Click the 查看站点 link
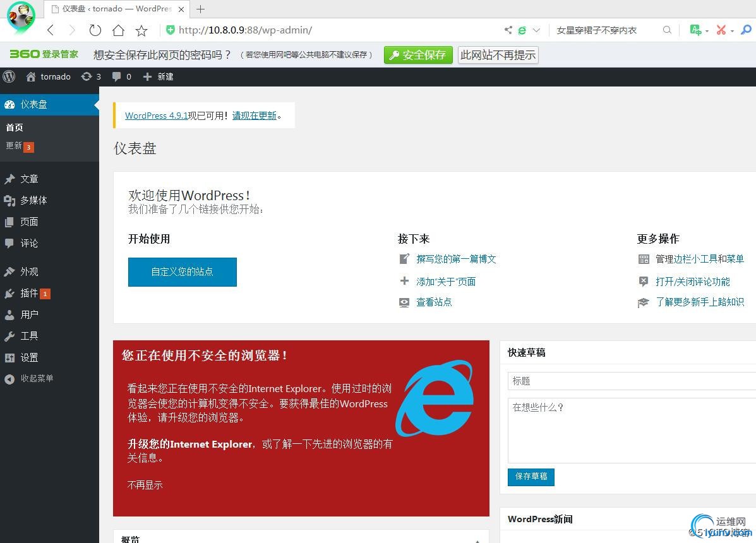 (x=434, y=302)
